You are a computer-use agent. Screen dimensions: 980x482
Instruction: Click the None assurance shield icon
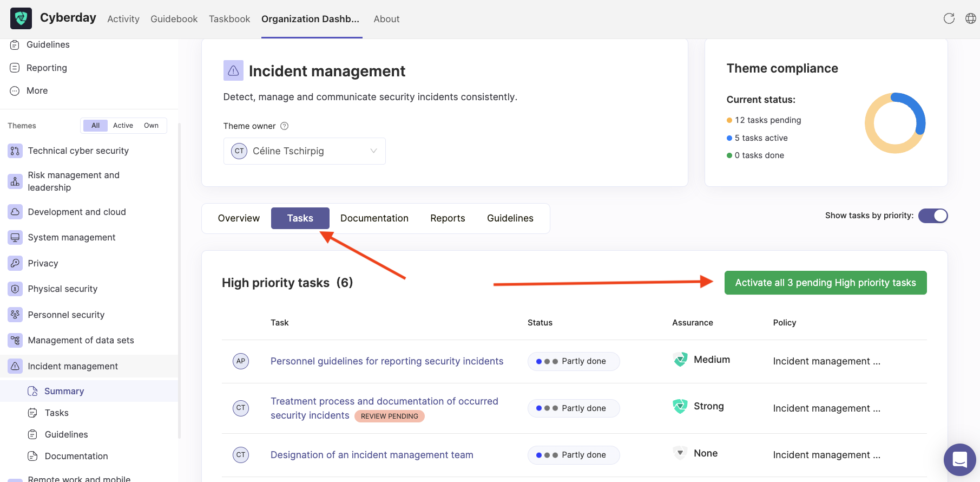tap(680, 453)
